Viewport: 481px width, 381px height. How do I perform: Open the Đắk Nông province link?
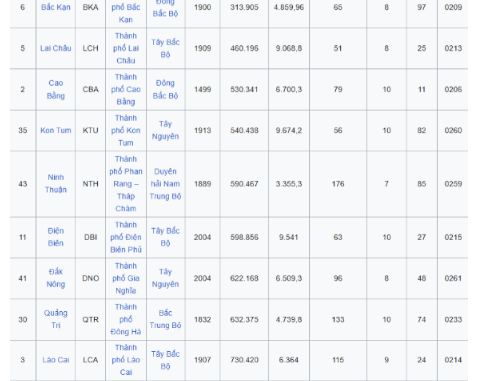tap(56, 278)
